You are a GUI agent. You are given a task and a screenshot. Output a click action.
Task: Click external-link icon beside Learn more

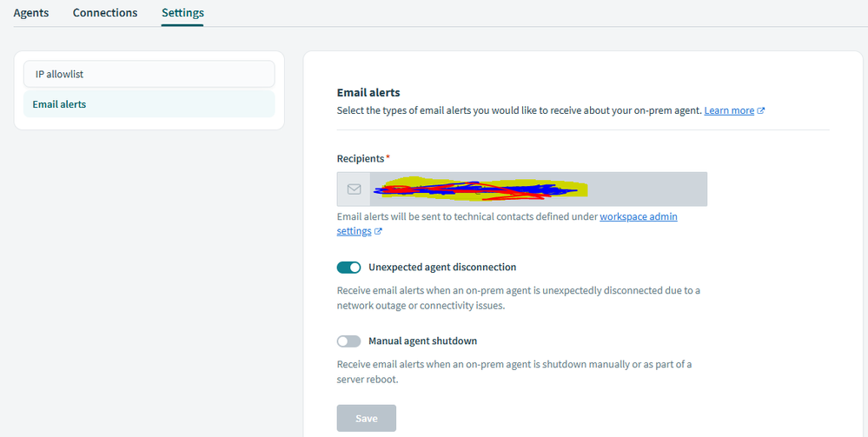761,111
